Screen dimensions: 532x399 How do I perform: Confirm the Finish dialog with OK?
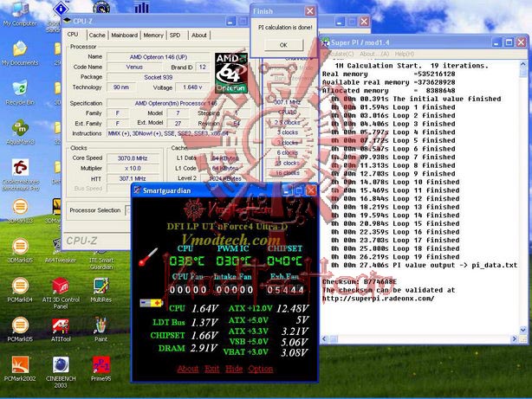(283, 45)
